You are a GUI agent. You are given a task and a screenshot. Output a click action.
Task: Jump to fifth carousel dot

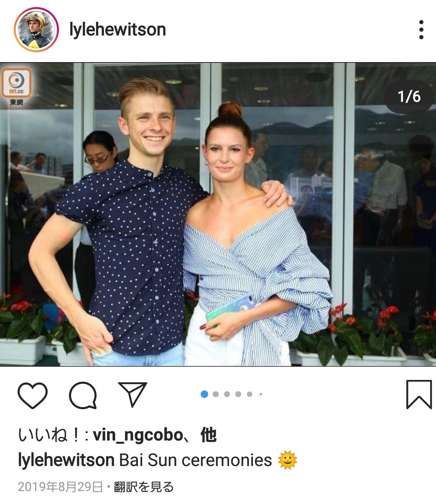(x=250, y=394)
